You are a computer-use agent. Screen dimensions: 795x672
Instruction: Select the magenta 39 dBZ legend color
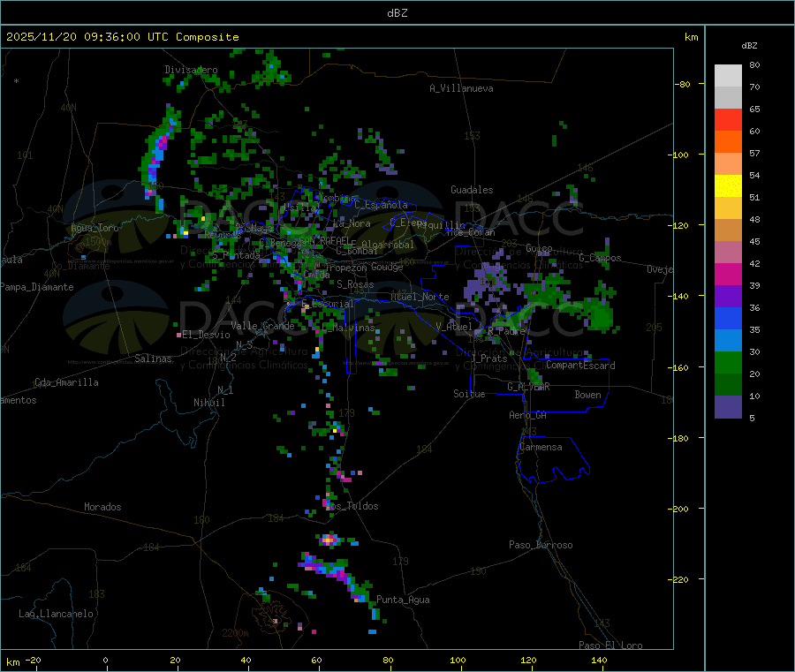(x=728, y=274)
